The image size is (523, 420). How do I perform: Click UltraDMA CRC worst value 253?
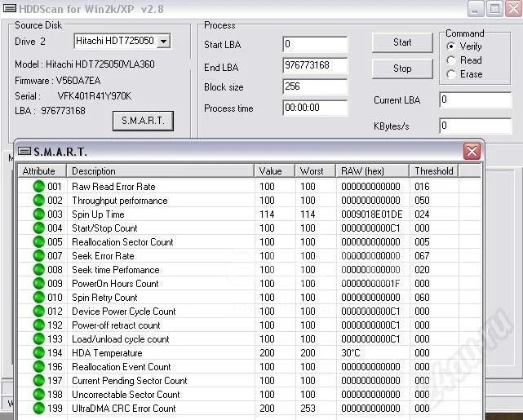308,409
